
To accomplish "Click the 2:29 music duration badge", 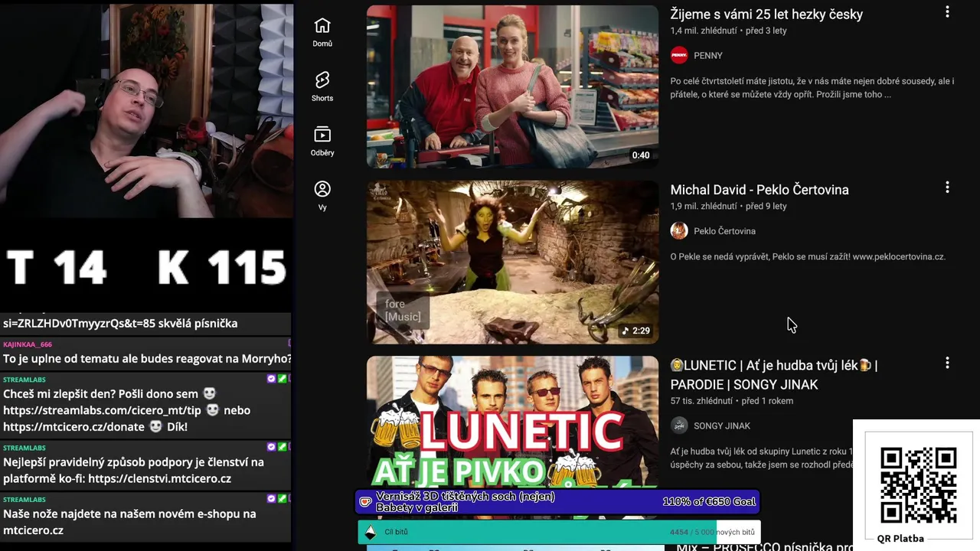I will tap(635, 331).
